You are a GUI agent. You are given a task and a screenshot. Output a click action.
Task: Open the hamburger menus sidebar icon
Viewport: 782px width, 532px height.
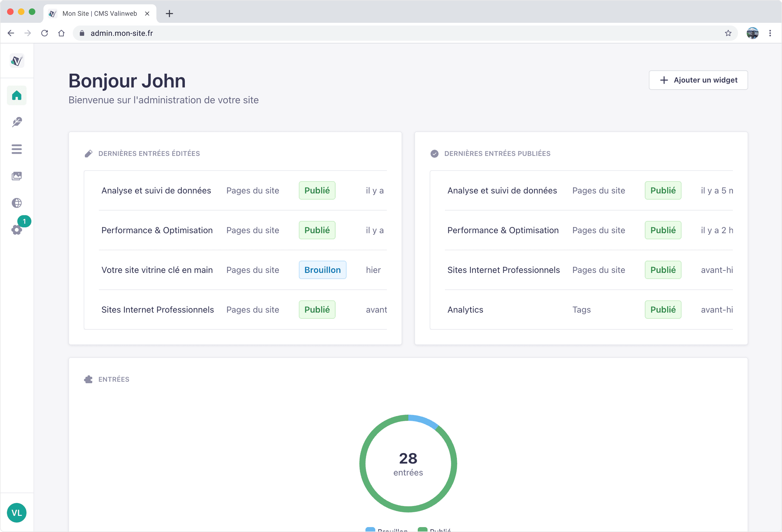coord(17,149)
